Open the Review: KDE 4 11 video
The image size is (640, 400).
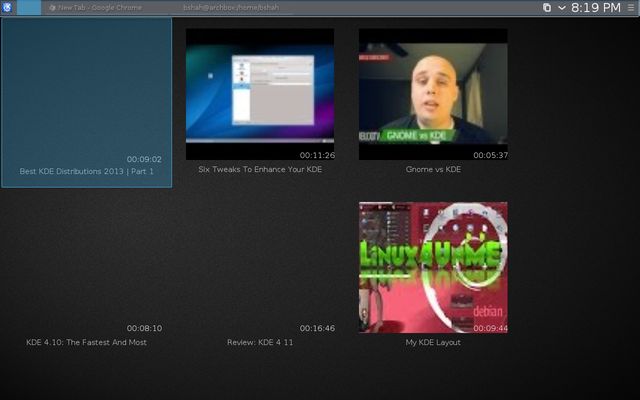pos(260,267)
